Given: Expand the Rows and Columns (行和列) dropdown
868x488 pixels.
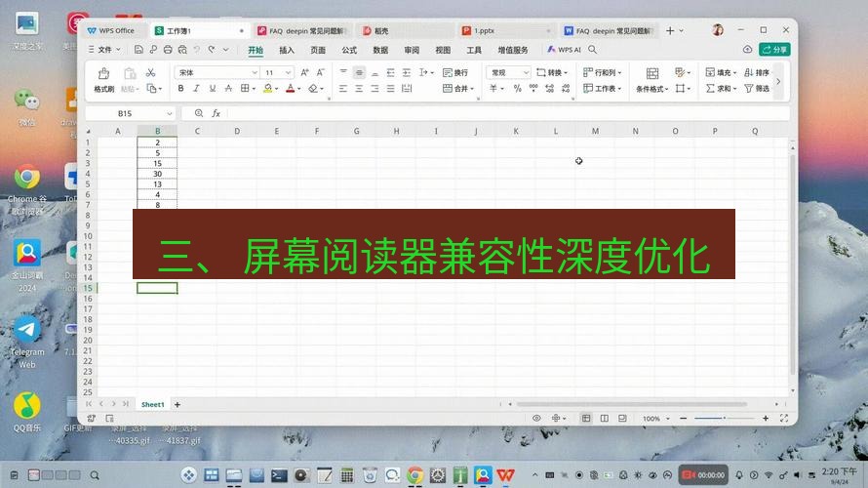Looking at the screenshot, I should click(x=619, y=72).
